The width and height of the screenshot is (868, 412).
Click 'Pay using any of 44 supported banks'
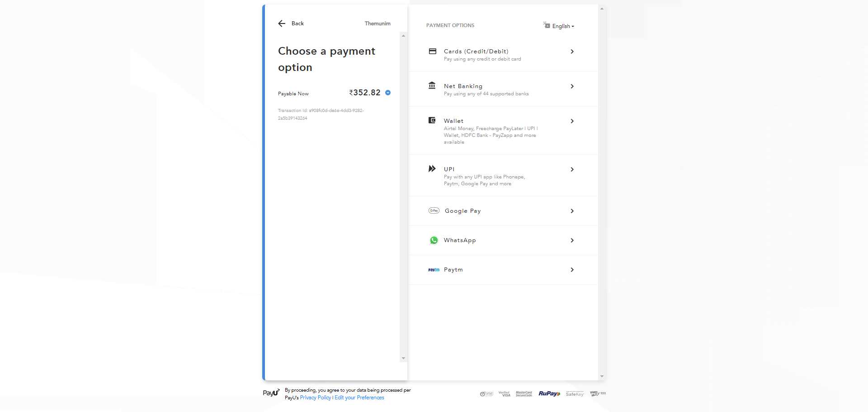486,94
